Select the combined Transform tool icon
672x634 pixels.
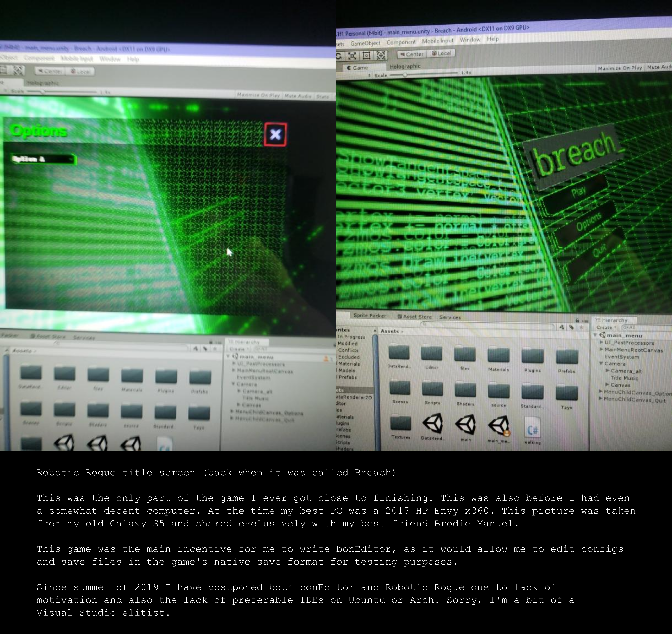(x=381, y=55)
